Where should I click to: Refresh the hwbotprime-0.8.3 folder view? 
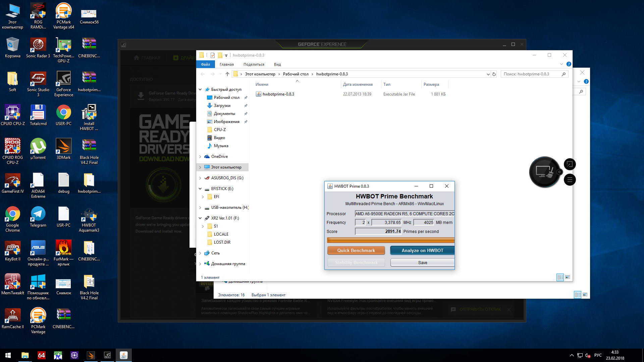[x=494, y=74]
